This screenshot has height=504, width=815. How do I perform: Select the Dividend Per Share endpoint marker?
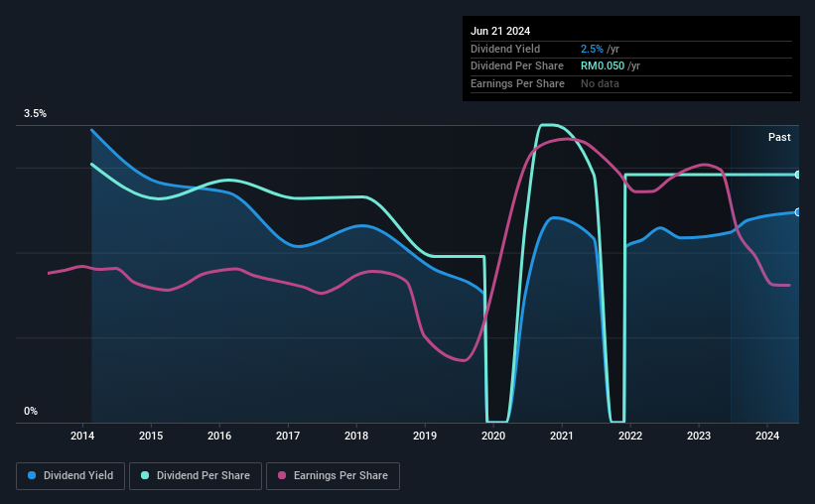tap(797, 175)
